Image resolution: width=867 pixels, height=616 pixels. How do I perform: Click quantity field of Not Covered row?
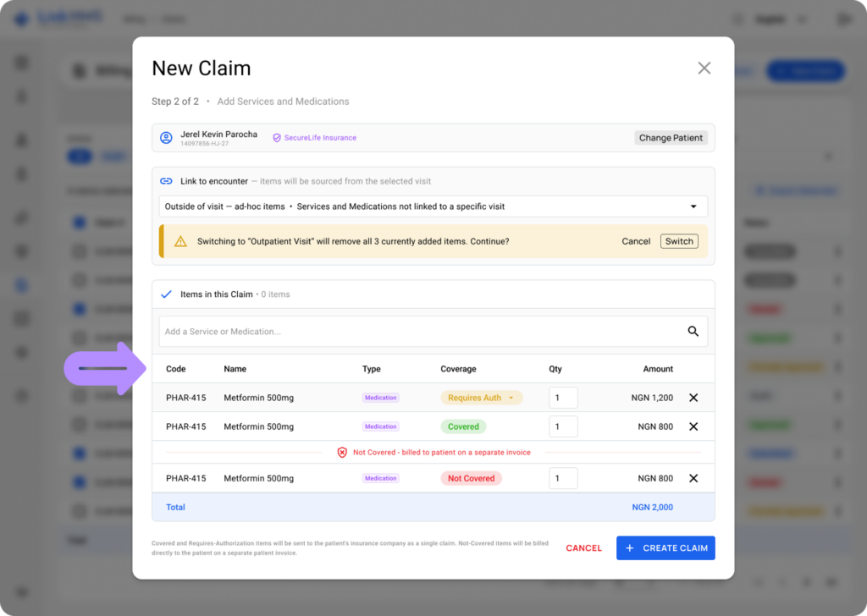click(x=563, y=478)
